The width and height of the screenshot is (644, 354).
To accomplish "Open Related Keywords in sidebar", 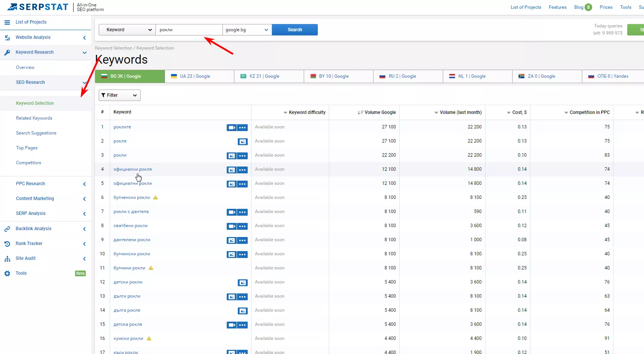I will tap(34, 118).
